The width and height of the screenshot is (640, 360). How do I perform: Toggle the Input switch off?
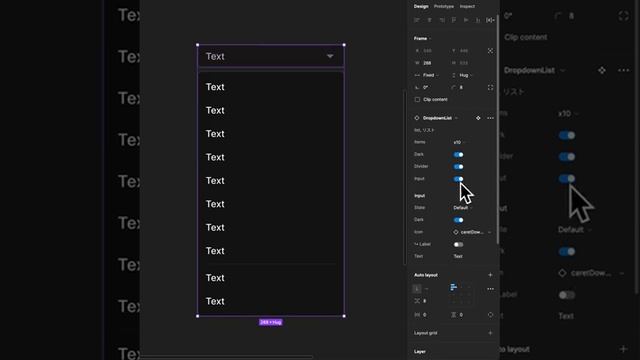(458, 179)
